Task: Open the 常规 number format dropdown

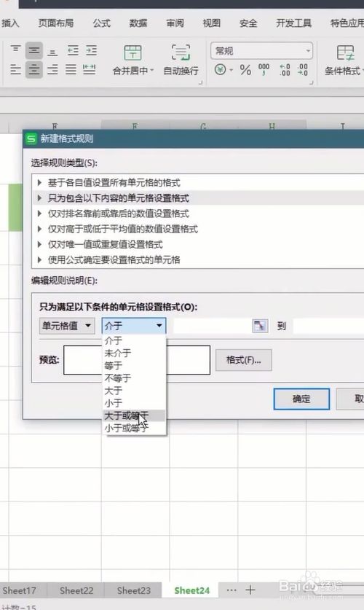Action: [x=261, y=51]
